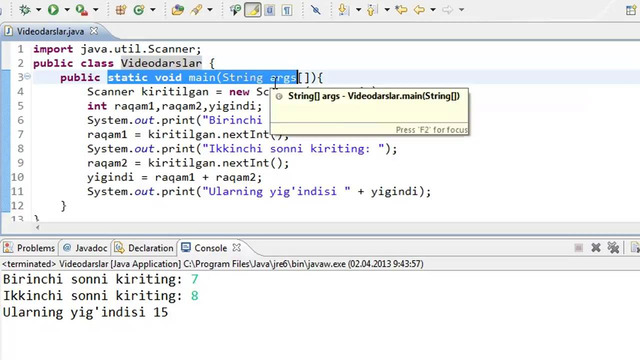The image size is (640, 360).
Task: Open Forward history dropdown arrow
Action: point(461,10)
